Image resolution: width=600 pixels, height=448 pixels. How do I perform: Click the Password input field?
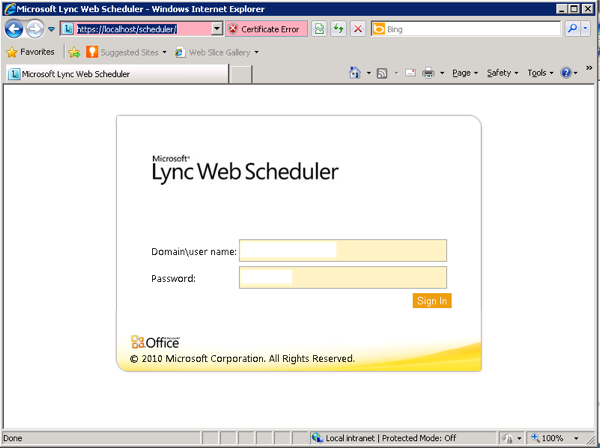click(x=343, y=277)
